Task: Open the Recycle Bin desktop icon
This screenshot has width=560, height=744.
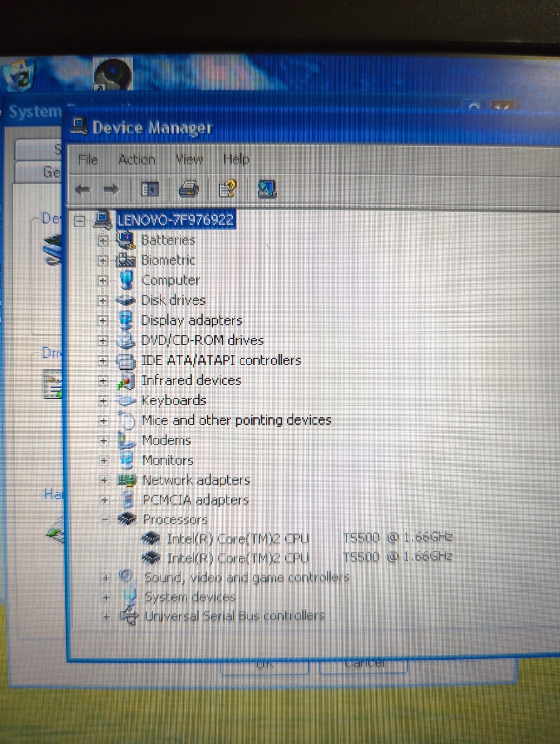Action: pos(19,75)
